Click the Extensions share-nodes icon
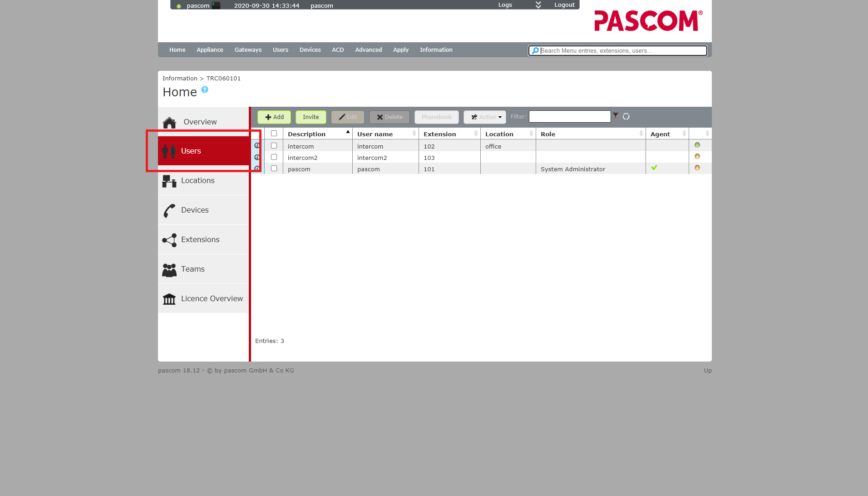The image size is (868, 496). pos(169,240)
